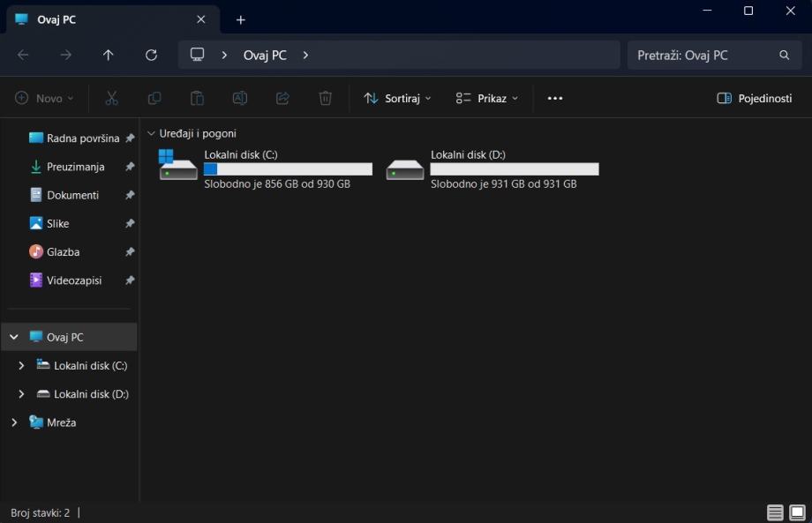Click Ovaj PC breadcrumb in address bar

click(265, 55)
